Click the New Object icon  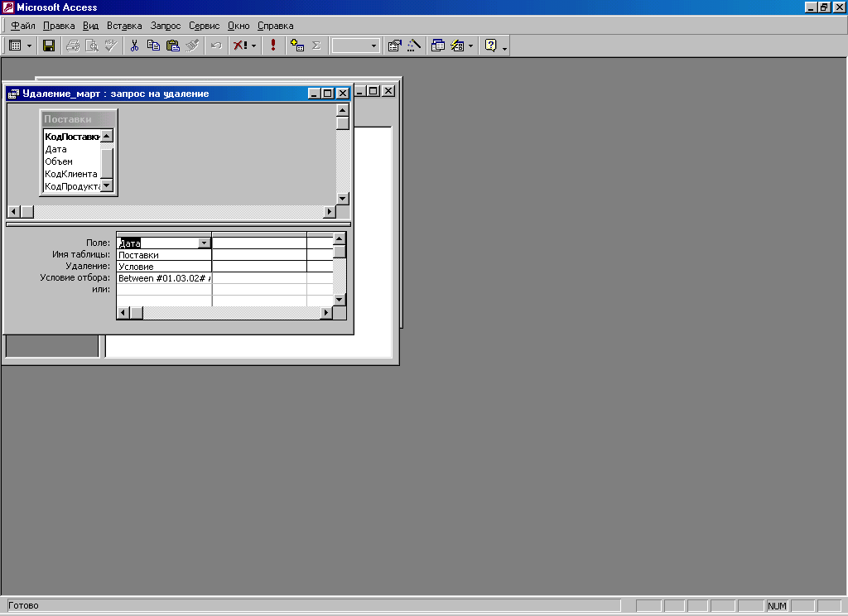point(457,46)
